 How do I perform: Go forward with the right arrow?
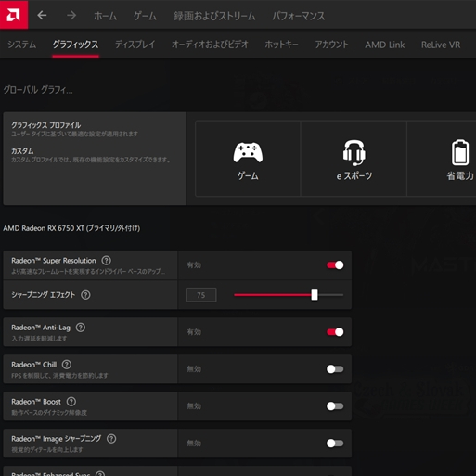point(71,15)
